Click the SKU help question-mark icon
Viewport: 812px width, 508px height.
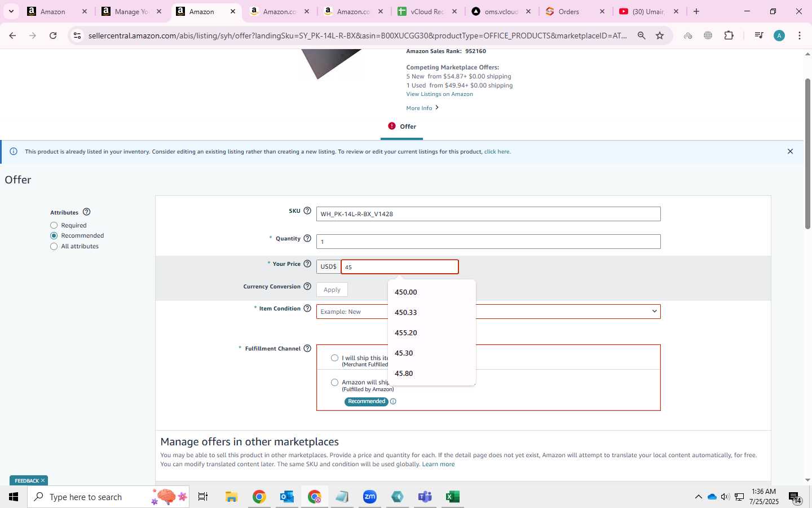tap(307, 211)
